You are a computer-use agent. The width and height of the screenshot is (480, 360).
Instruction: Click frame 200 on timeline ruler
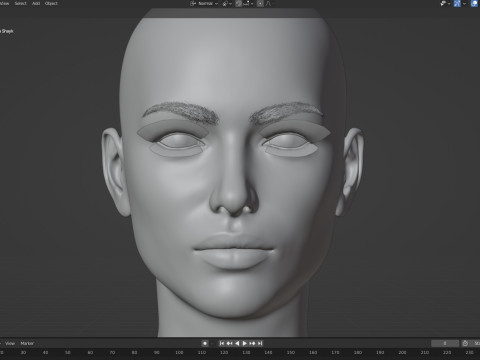point(402,352)
